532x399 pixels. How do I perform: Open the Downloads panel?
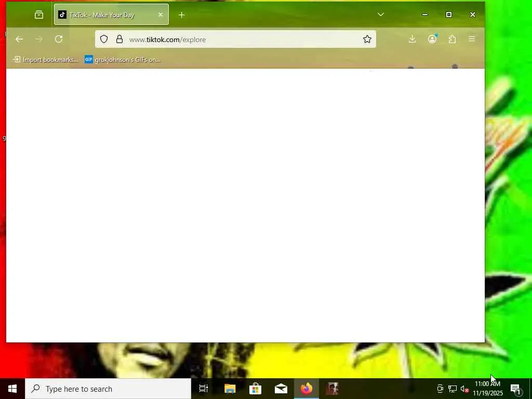pos(412,39)
